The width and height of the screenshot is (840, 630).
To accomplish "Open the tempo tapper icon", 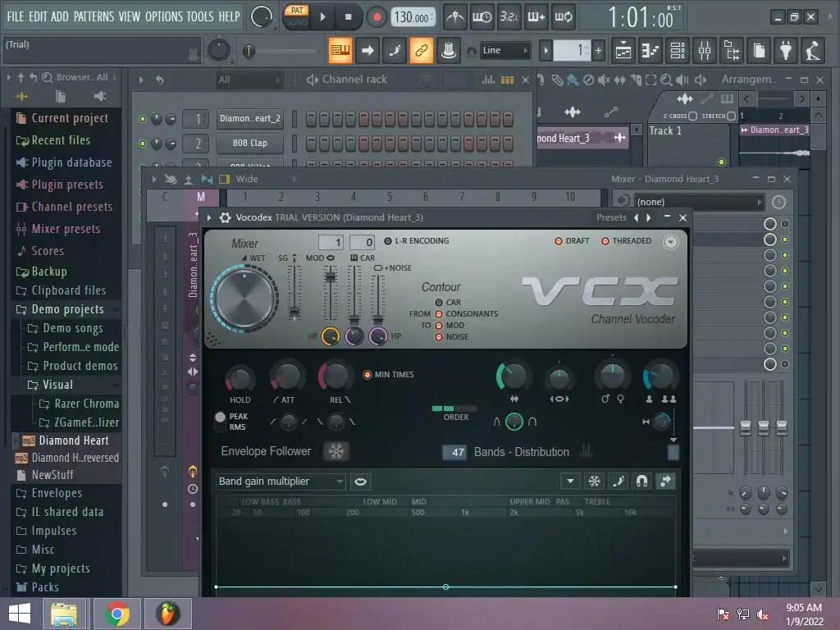I will coord(813,51).
